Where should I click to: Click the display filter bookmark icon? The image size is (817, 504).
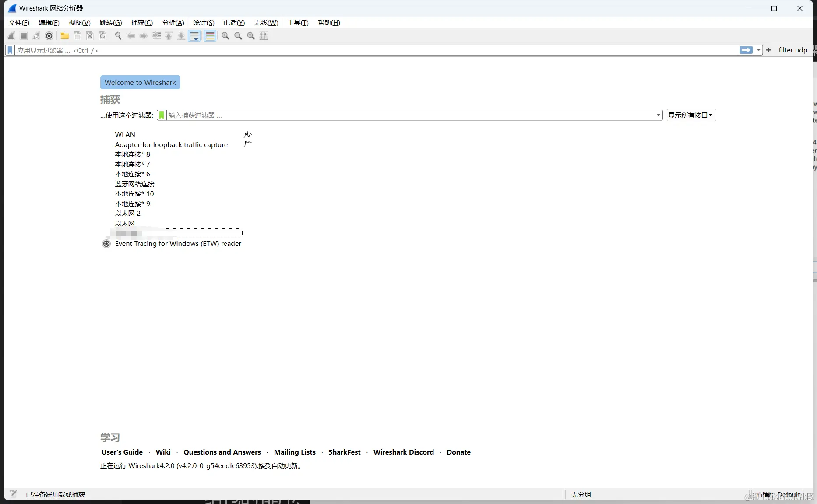click(x=10, y=50)
